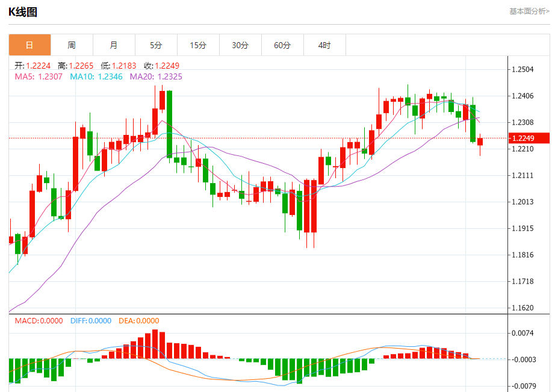Click the 开:1.2224 open price value
The image size is (552, 392).
point(33,66)
